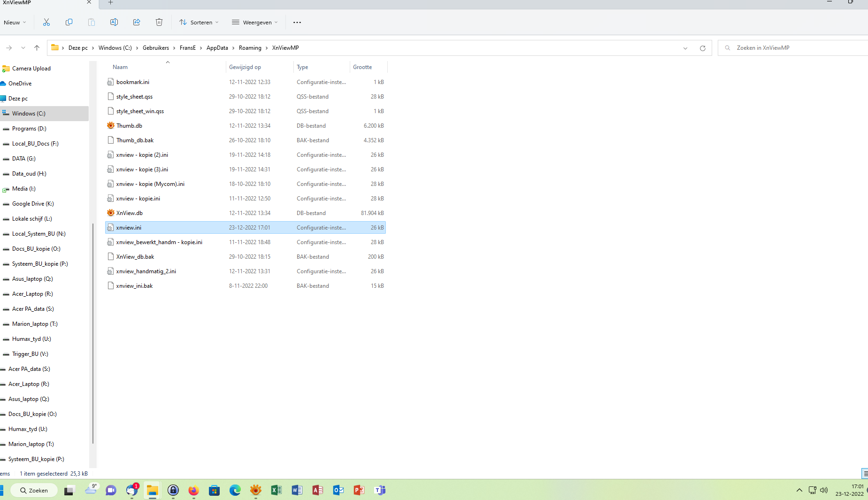Viewport: 868px width, 500px height.
Task: Click the Roaming breadcrumb in address bar
Action: tap(250, 48)
